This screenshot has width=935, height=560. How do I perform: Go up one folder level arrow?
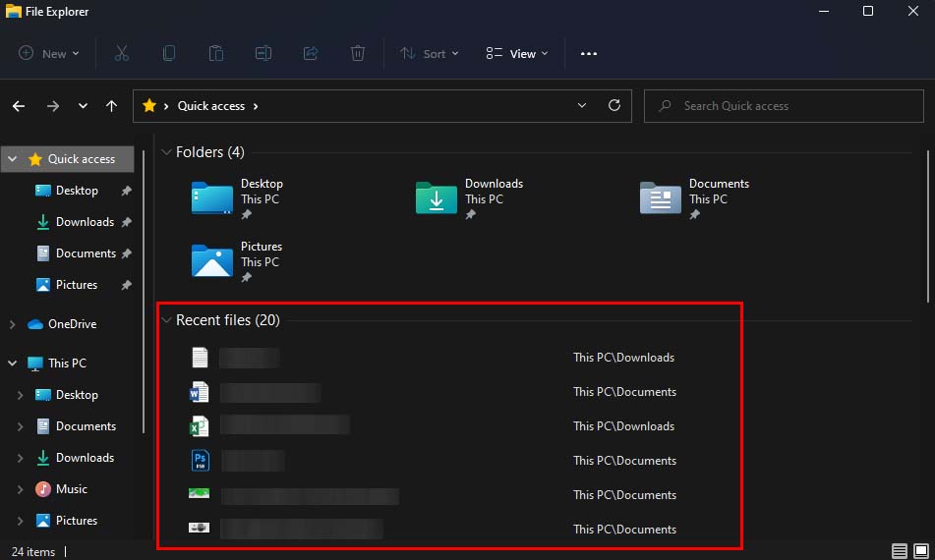[111, 106]
